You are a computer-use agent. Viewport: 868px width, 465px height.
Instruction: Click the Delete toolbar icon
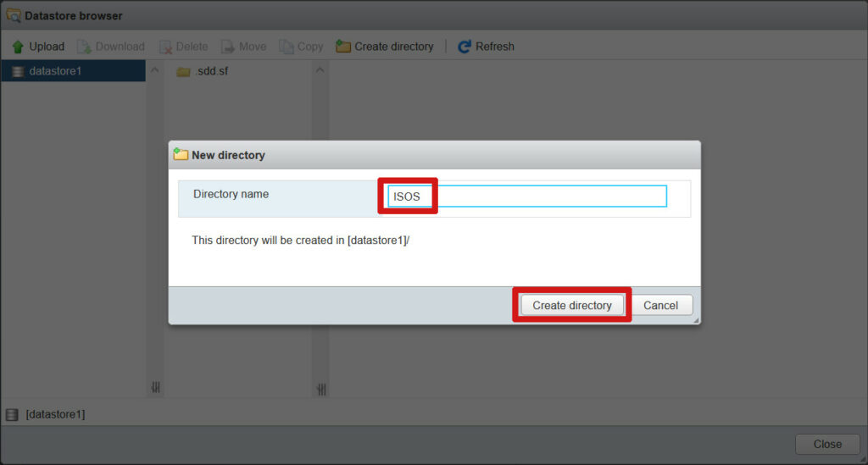[165, 47]
